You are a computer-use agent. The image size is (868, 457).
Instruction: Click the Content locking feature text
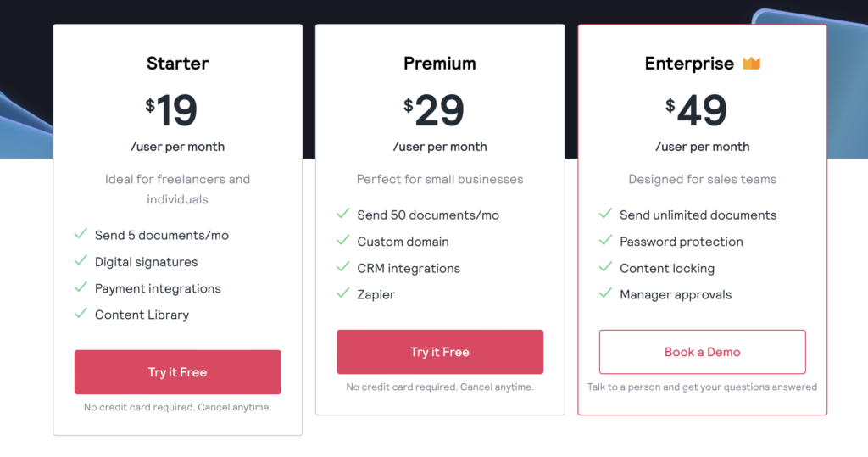point(667,268)
